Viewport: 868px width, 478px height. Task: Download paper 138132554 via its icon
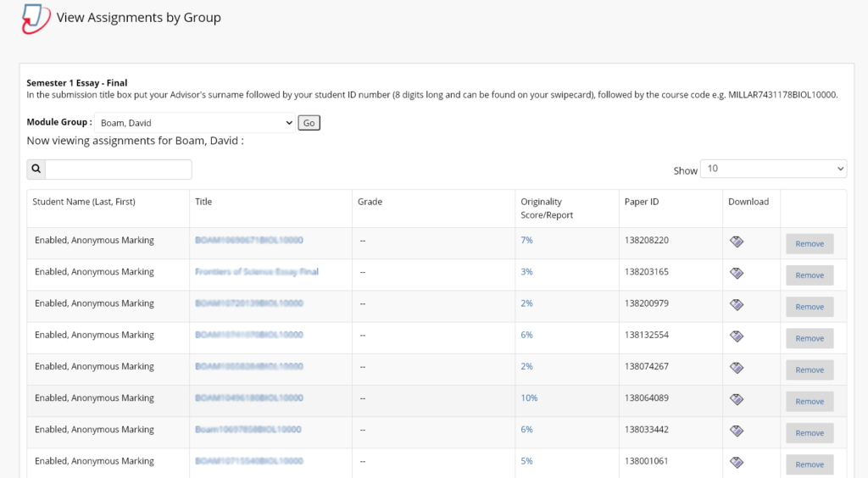pos(737,336)
